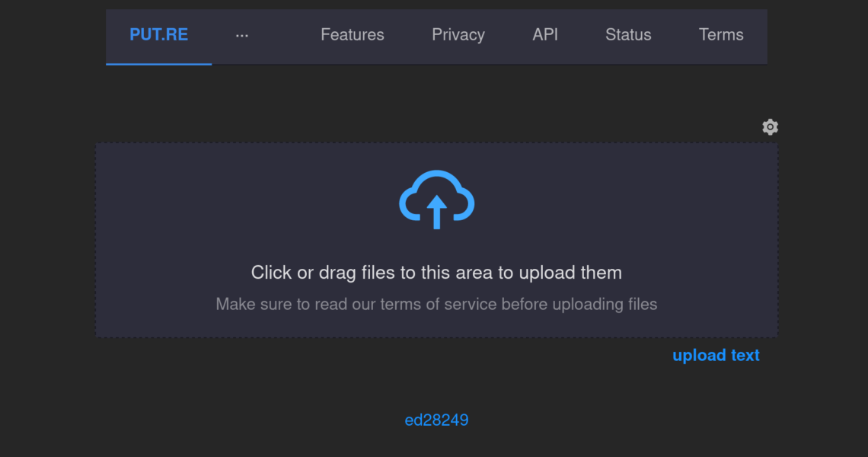Click the 'Make sure to read our terms' note
The image size is (868, 457).
[437, 304]
